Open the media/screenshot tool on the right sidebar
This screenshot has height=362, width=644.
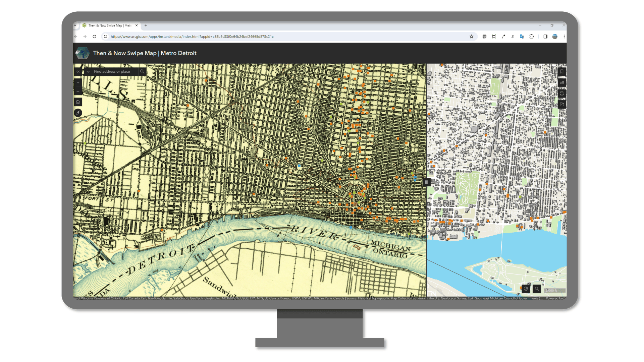(x=562, y=82)
